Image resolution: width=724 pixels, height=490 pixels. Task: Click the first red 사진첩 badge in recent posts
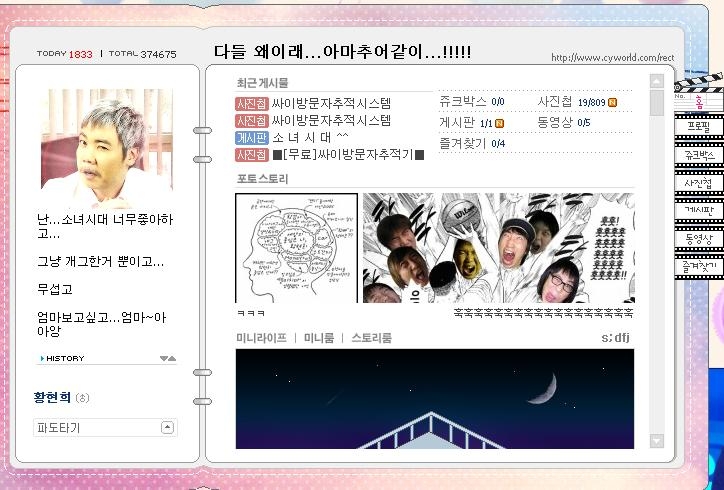pos(252,103)
